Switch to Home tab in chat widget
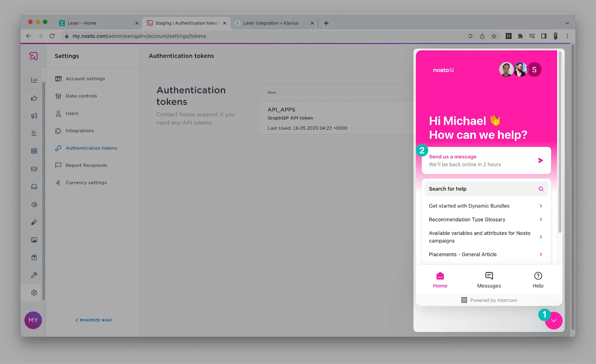The image size is (596, 364). coord(440,280)
